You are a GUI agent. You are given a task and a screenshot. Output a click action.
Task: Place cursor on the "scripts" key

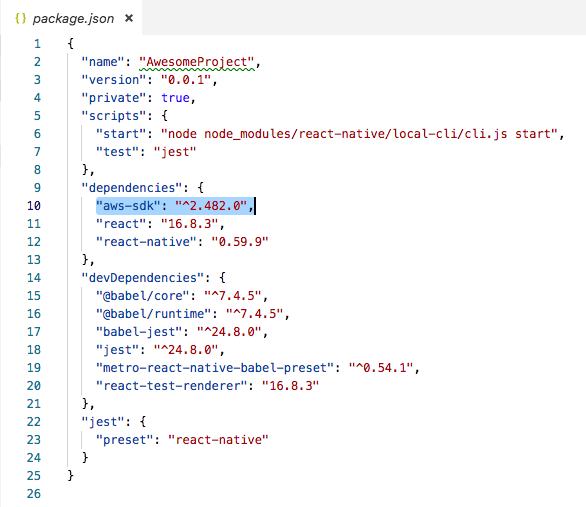[x=114, y=116]
